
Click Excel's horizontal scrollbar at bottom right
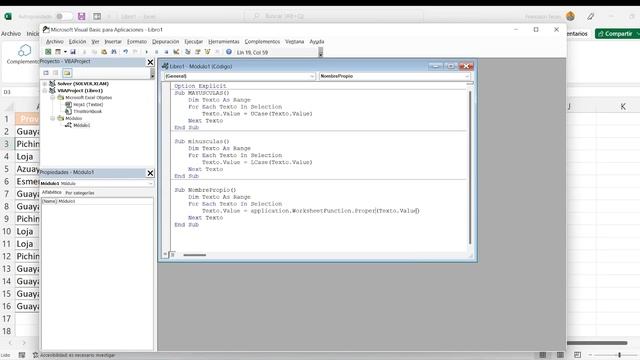point(597,343)
